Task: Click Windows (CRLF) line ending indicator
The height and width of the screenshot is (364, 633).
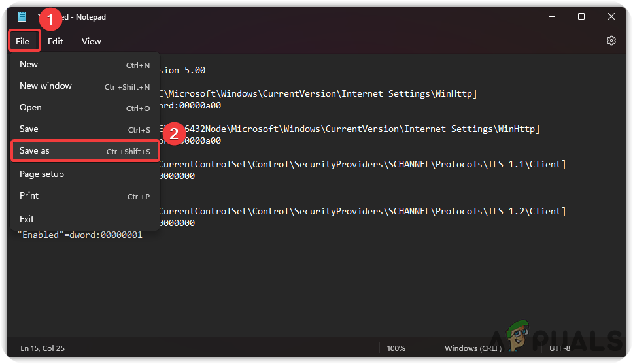Action: point(473,348)
